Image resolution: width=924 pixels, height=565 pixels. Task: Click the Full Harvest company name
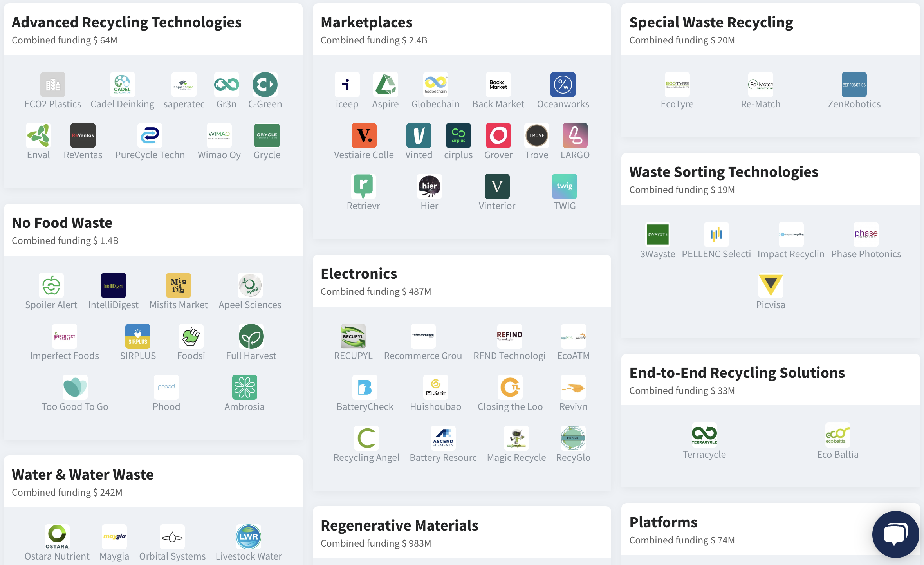point(251,356)
